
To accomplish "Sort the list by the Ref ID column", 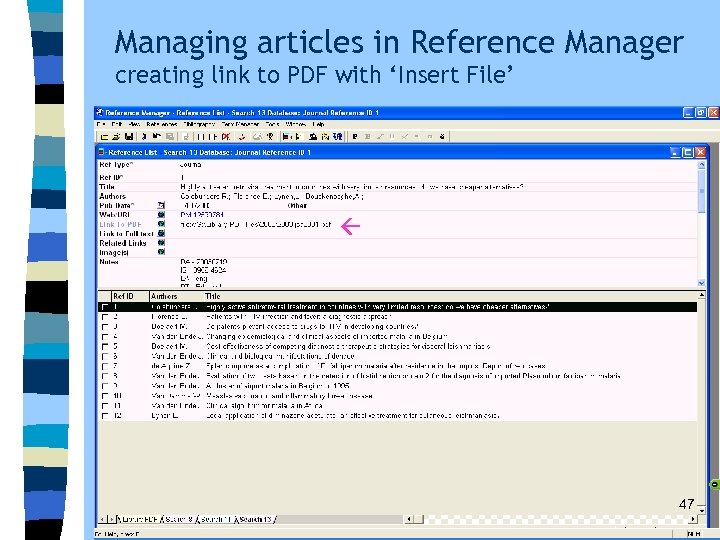I will [x=130, y=296].
